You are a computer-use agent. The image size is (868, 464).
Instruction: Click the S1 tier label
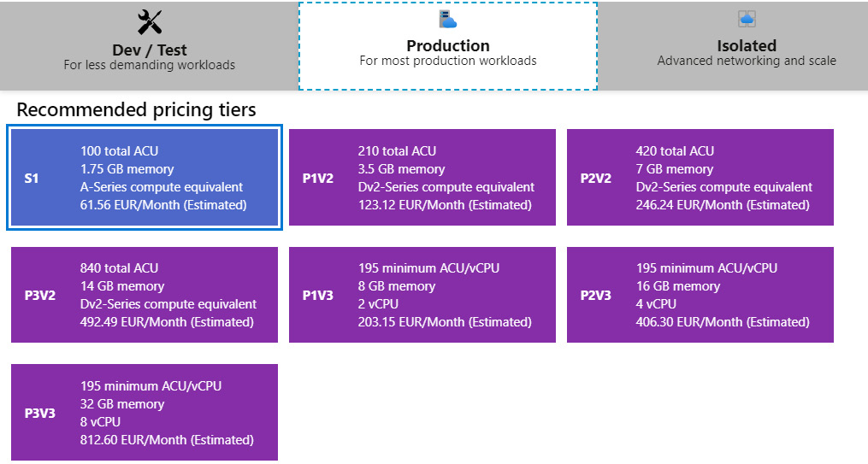pyautogui.click(x=32, y=178)
